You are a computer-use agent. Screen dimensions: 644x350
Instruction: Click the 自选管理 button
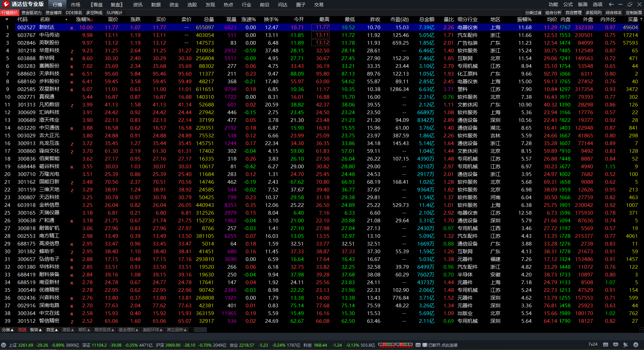coord(574,13)
